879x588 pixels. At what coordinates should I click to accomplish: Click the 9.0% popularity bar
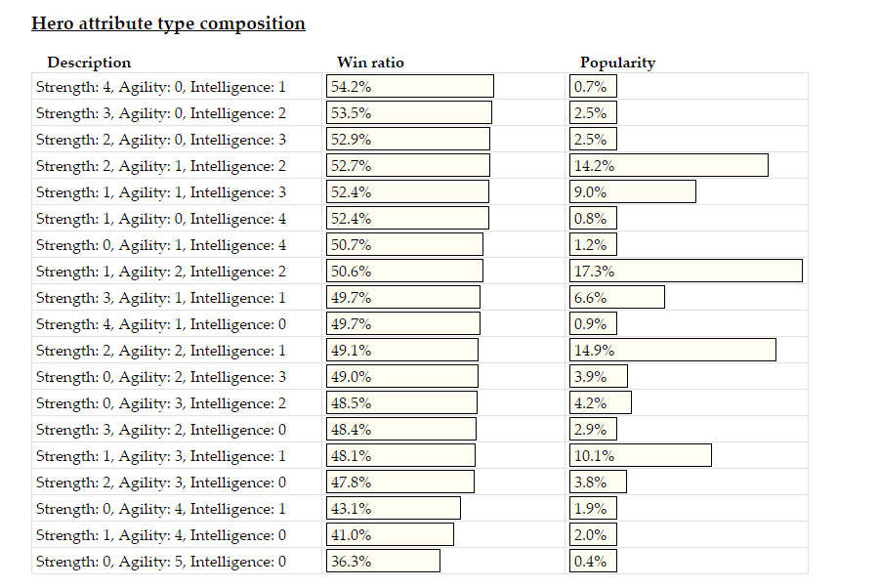click(633, 192)
